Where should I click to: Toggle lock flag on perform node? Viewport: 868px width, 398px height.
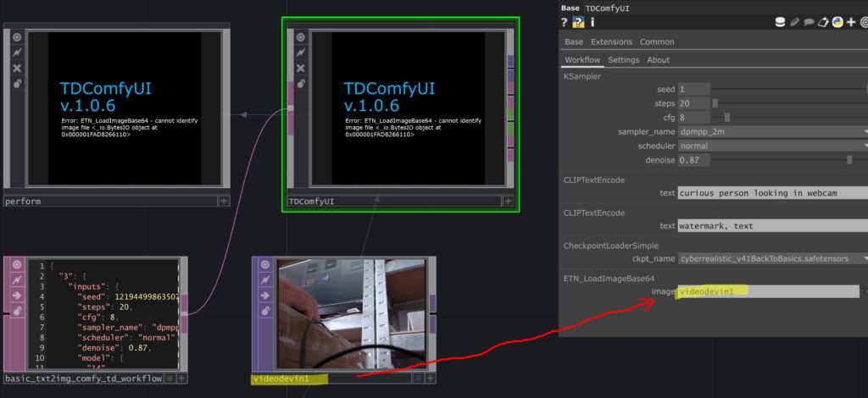click(17, 84)
